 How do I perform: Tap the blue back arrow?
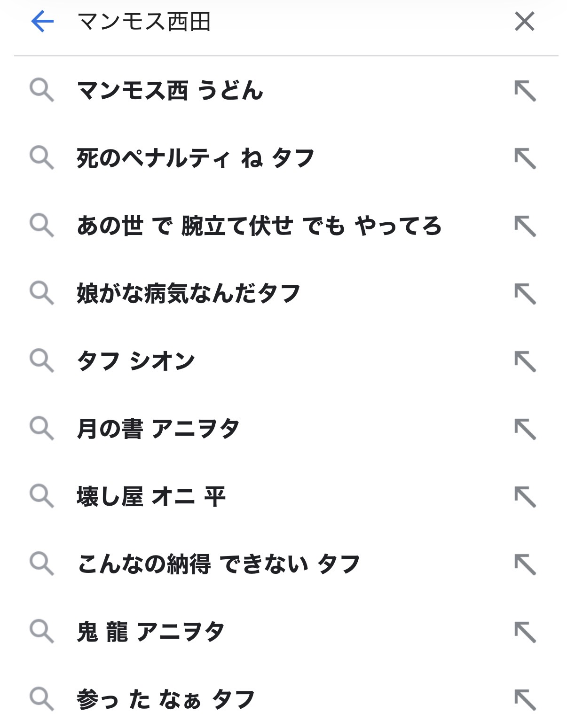[42, 22]
